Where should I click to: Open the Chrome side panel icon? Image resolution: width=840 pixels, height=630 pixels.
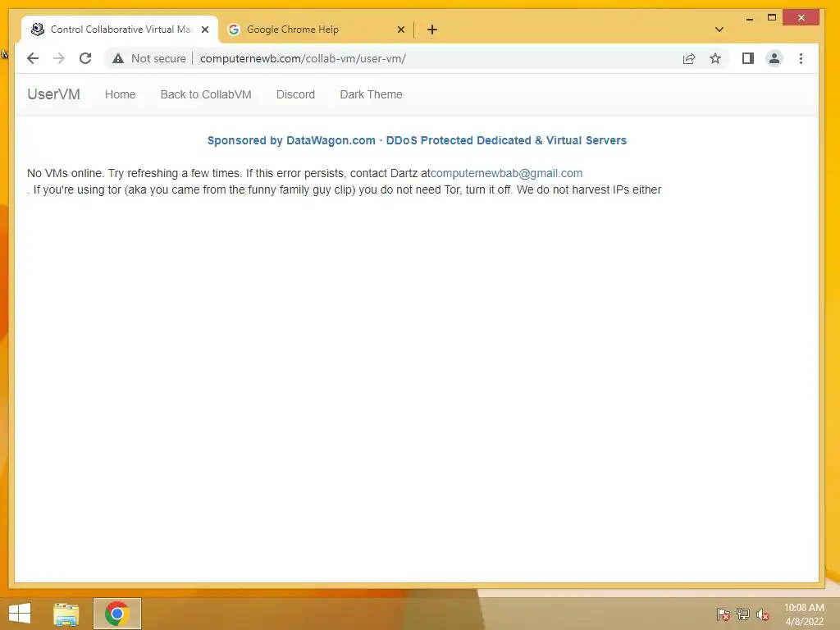[748, 58]
